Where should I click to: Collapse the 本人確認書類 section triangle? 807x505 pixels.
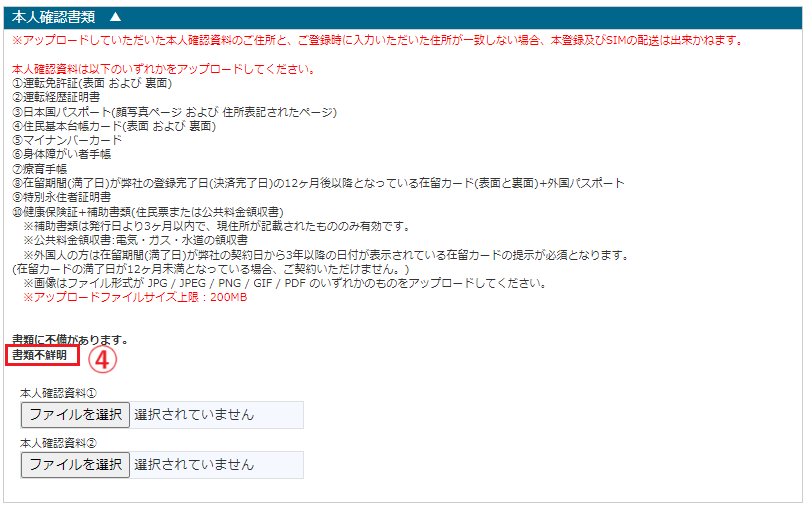(115, 17)
